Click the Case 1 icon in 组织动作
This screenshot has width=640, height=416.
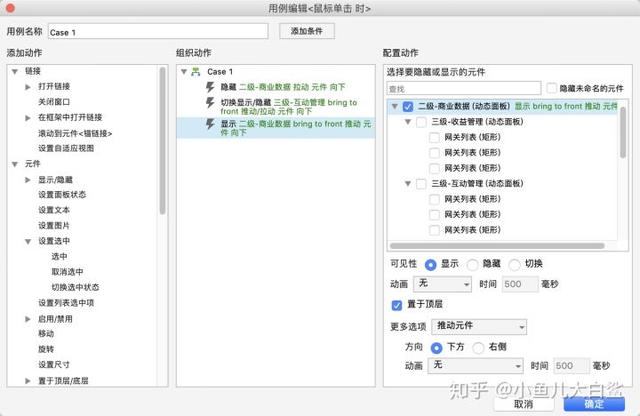pyautogui.click(x=196, y=72)
